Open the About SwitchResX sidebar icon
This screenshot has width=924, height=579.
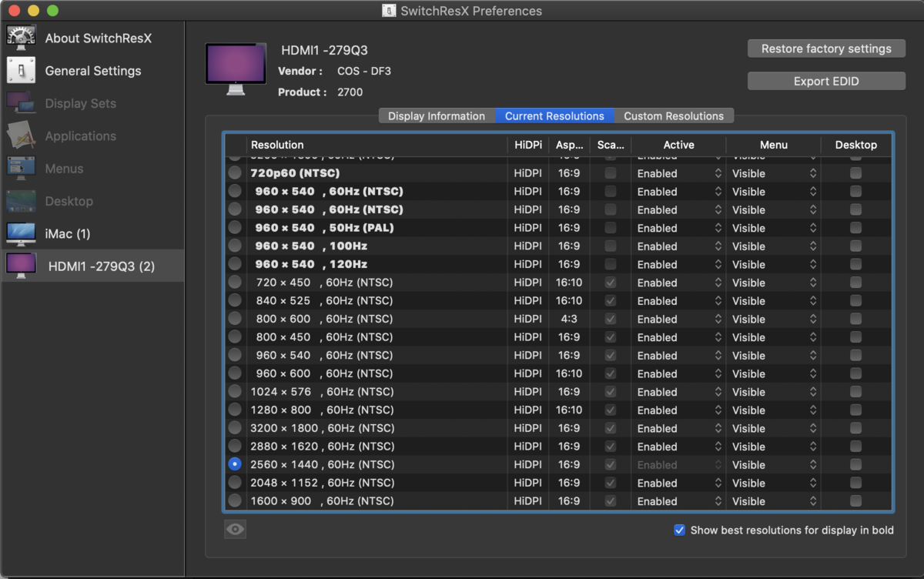[21, 38]
